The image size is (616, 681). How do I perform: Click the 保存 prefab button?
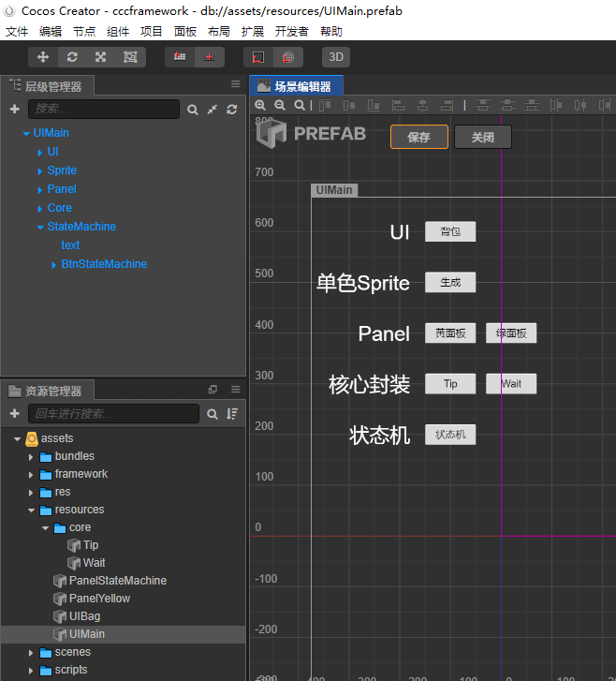[418, 138]
